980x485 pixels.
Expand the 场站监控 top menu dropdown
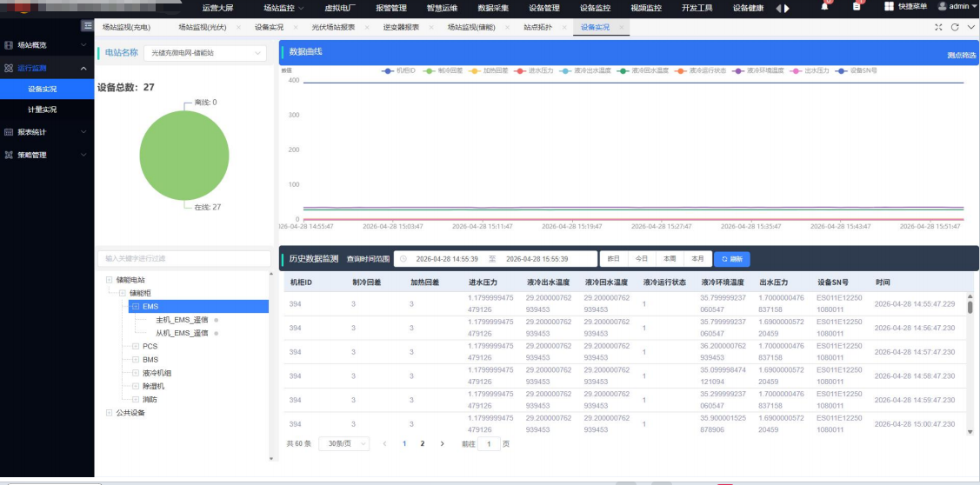283,8
